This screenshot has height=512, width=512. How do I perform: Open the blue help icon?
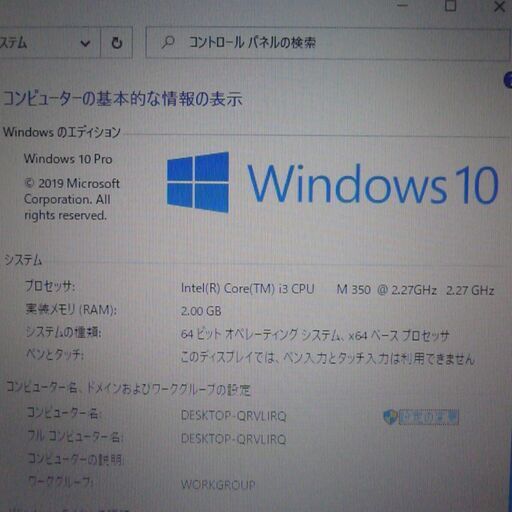pyautogui.click(x=508, y=80)
